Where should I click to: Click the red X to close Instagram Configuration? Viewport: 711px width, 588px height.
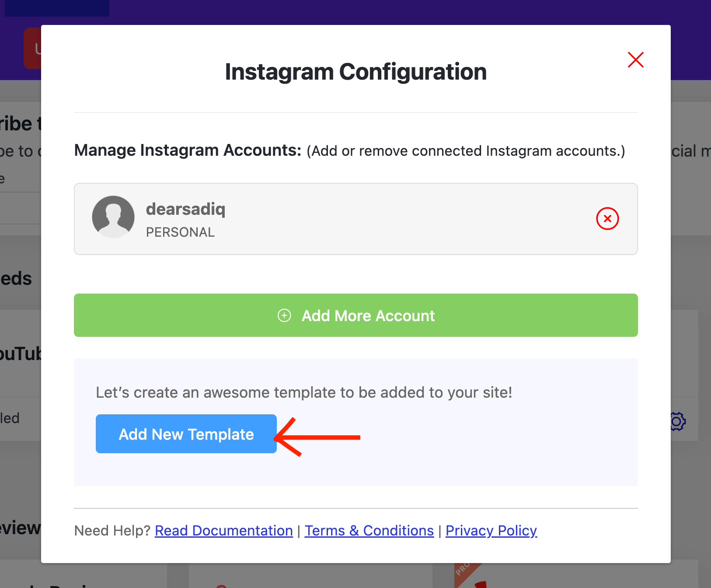click(635, 60)
